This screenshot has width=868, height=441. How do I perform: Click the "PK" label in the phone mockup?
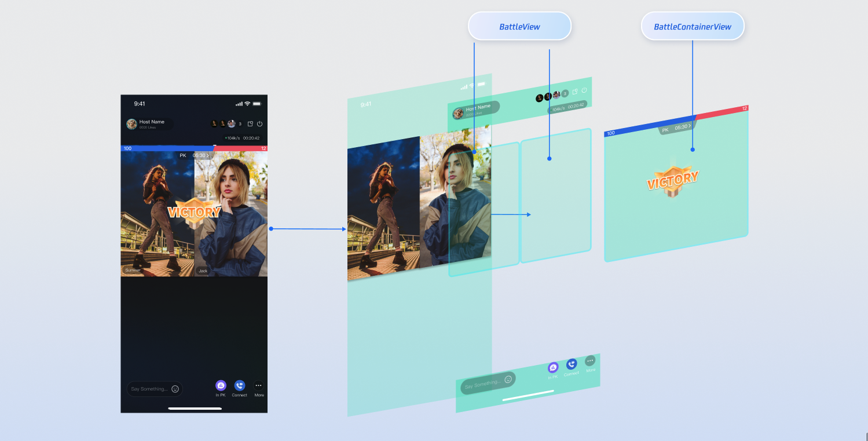[183, 155]
